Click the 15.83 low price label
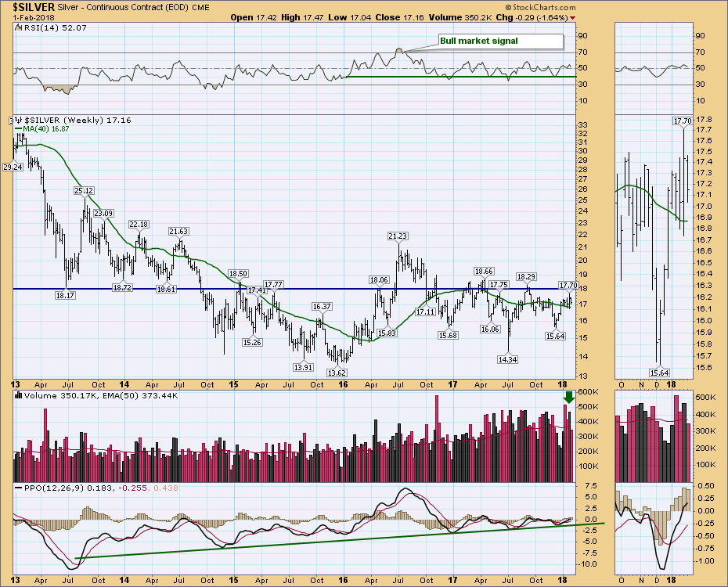Screen dimensions: 728x587 pos(387,333)
